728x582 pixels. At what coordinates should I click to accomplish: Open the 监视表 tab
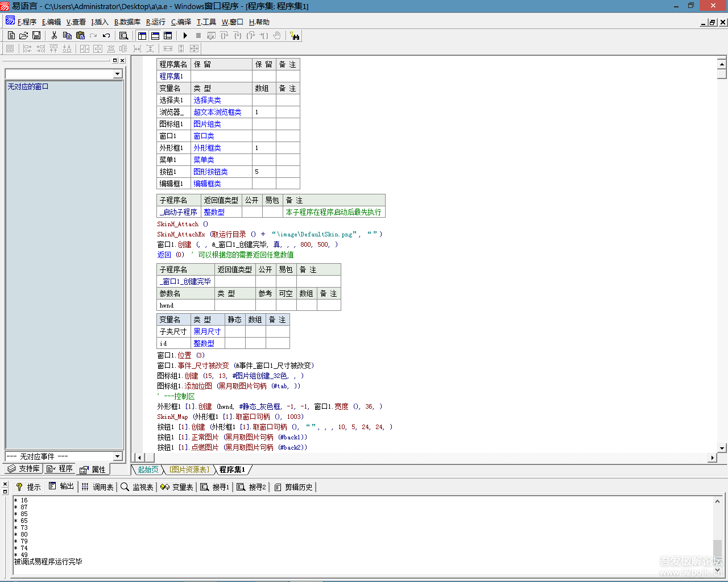(137, 487)
